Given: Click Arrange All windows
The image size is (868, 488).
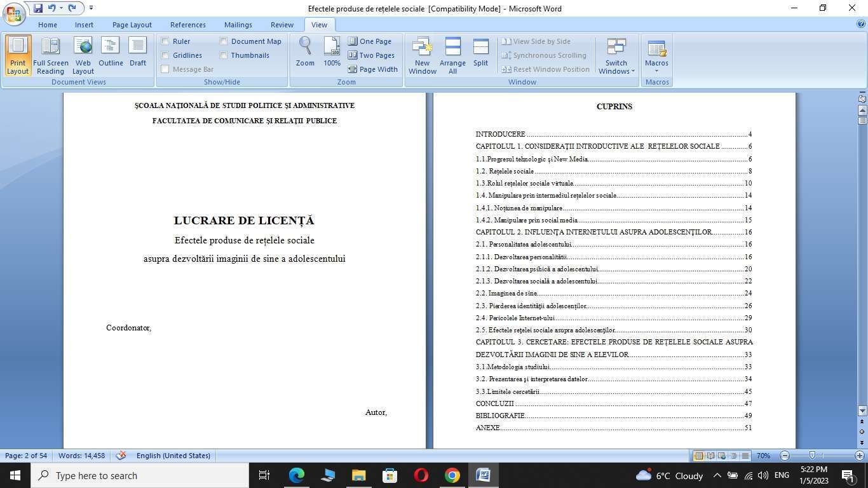Looking at the screenshot, I should click(x=452, y=55).
